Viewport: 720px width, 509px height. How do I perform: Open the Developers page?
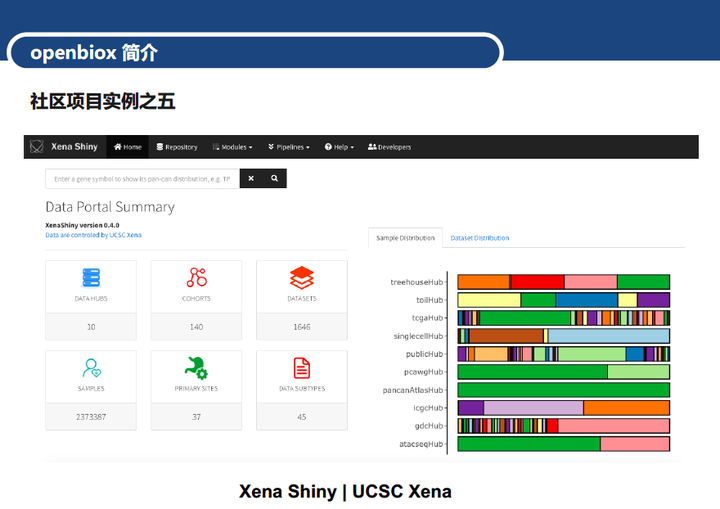pyautogui.click(x=389, y=147)
